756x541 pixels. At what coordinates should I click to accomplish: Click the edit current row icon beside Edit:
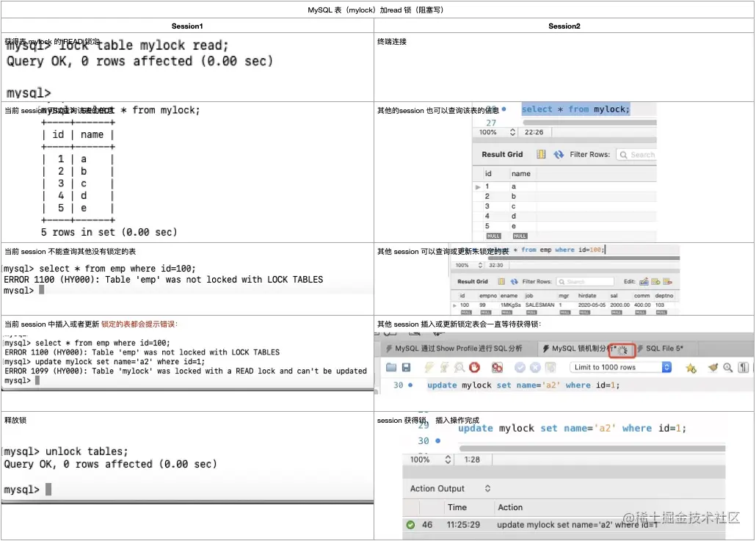point(644,282)
